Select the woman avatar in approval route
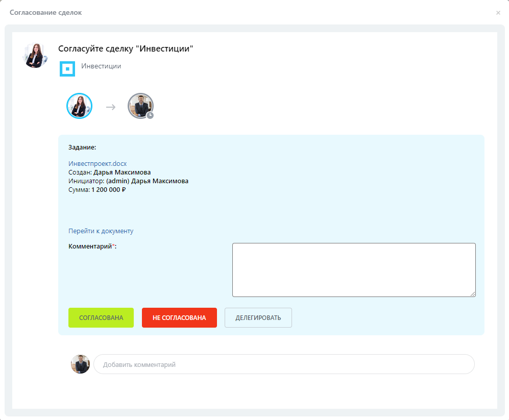Image resolution: width=509 pixels, height=420 pixels. pos(80,106)
